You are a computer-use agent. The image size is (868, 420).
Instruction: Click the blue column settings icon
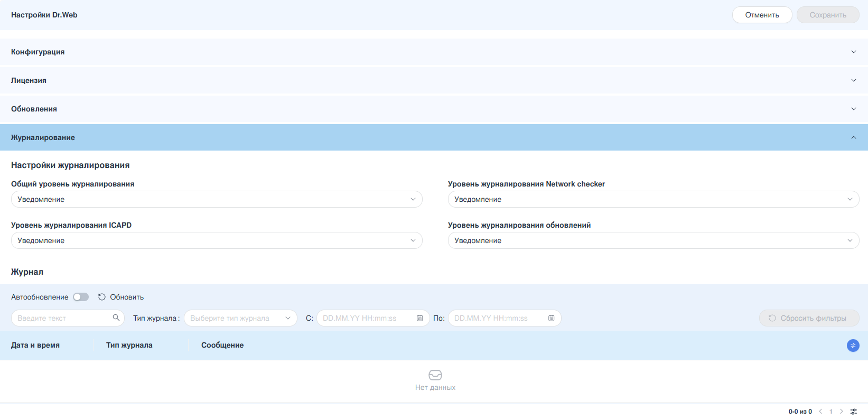pyautogui.click(x=853, y=346)
